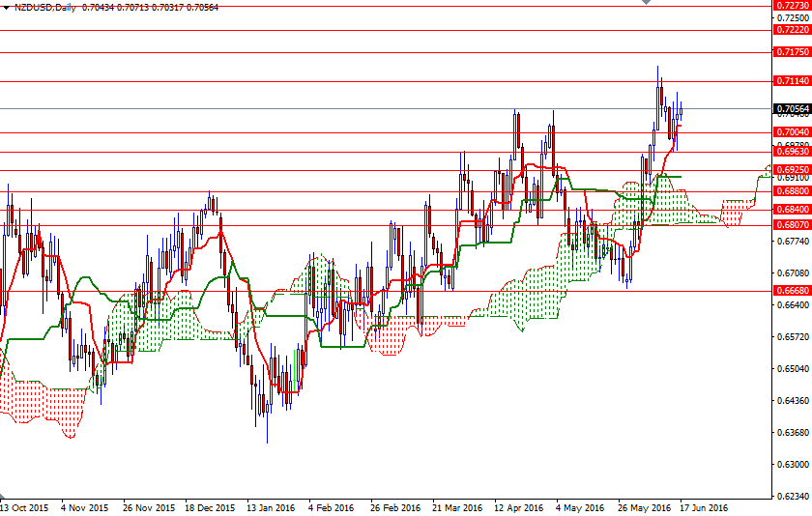The image size is (812, 516).
Task: Click the red 0.72220 price level label
Action: (792, 30)
